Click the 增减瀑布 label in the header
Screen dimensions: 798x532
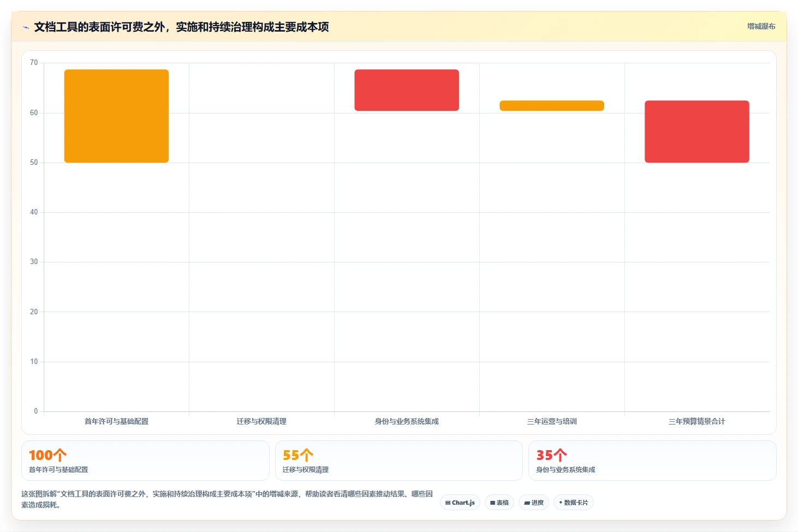pos(761,26)
